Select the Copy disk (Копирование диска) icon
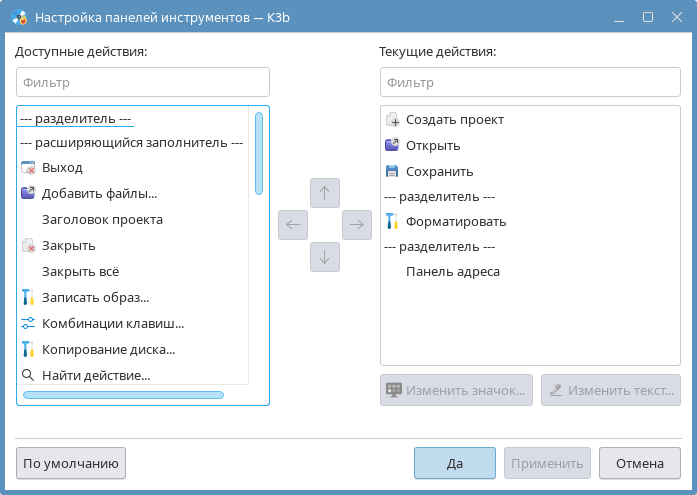The image size is (697, 495). pyautogui.click(x=28, y=349)
